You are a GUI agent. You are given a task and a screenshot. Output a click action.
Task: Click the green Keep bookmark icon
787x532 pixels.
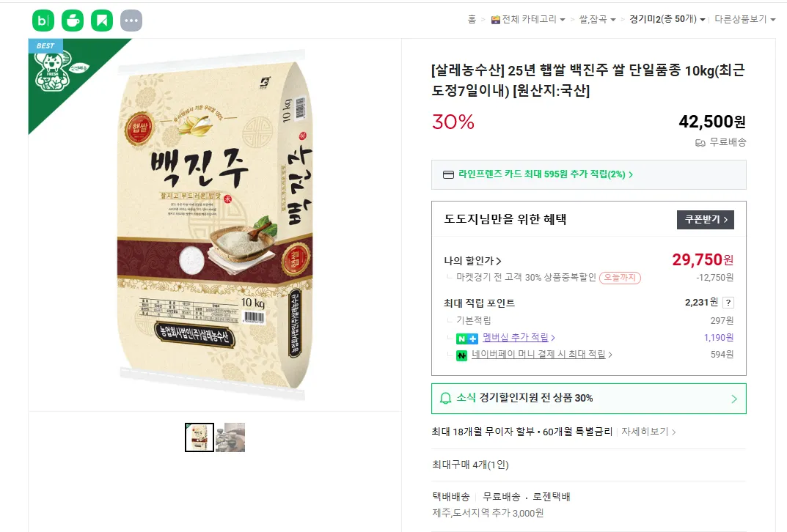point(102,21)
